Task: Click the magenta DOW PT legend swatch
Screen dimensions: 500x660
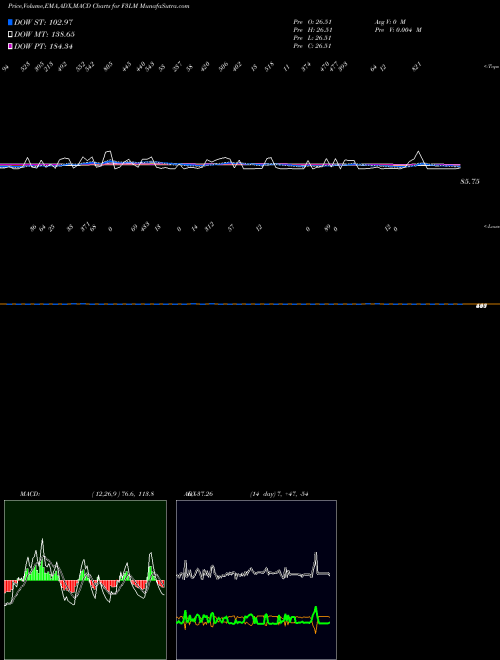Action: 10,46
